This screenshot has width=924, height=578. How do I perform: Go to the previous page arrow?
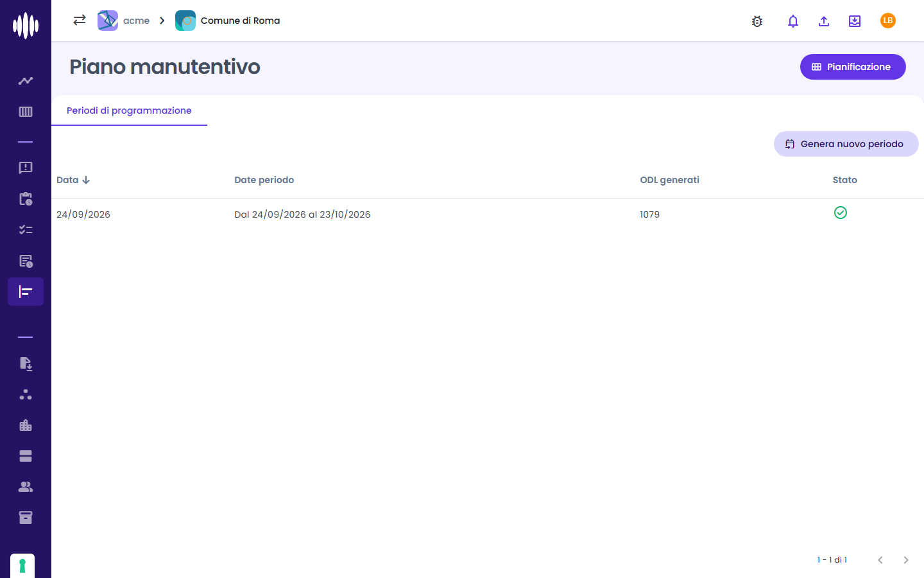click(x=880, y=560)
